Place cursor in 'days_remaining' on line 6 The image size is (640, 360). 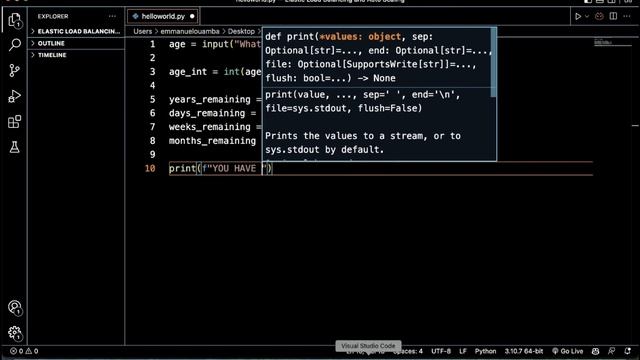pos(207,113)
